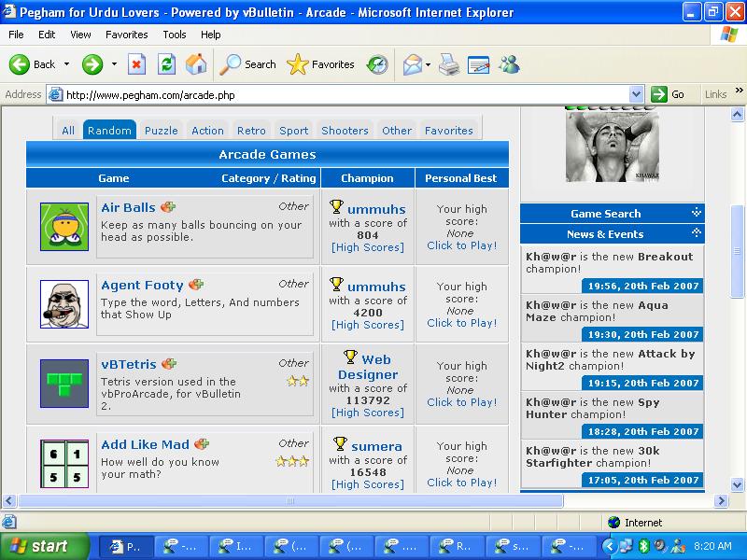Add Agent Footy to favorites icon

point(196,285)
